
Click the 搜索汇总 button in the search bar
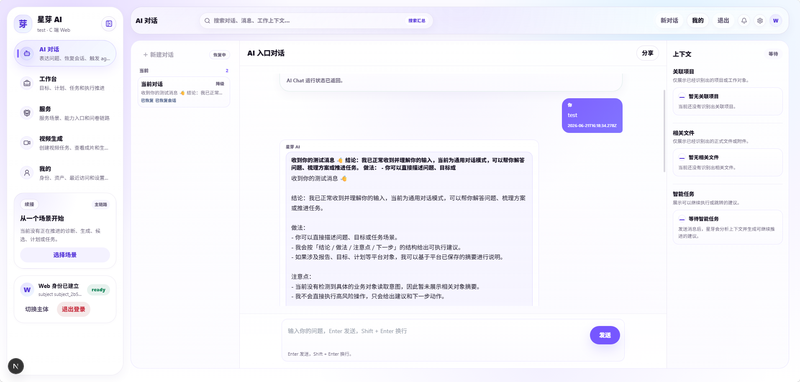pyautogui.click(x=416, y=21)
